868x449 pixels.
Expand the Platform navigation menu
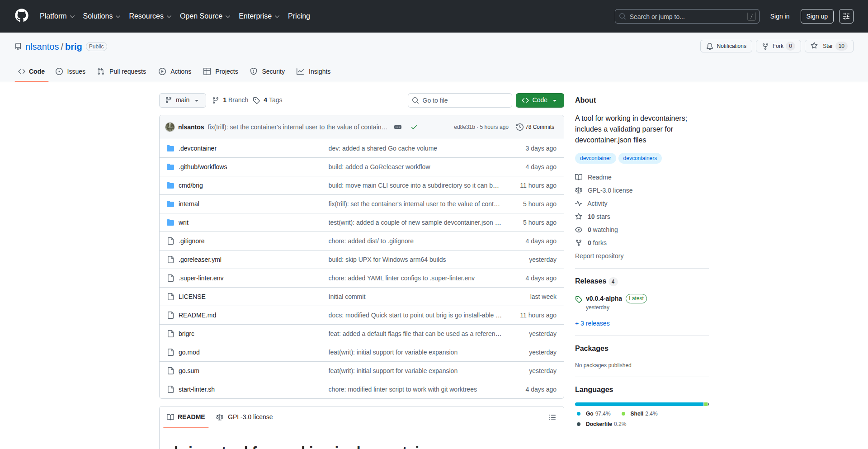pyautogui.click(x=57, y=16)
